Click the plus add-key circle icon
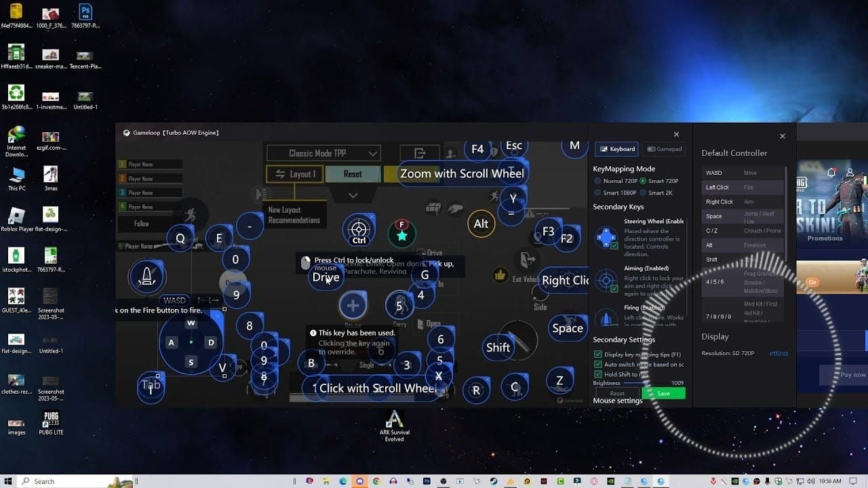868x488 pixels. tap(353, 306)
